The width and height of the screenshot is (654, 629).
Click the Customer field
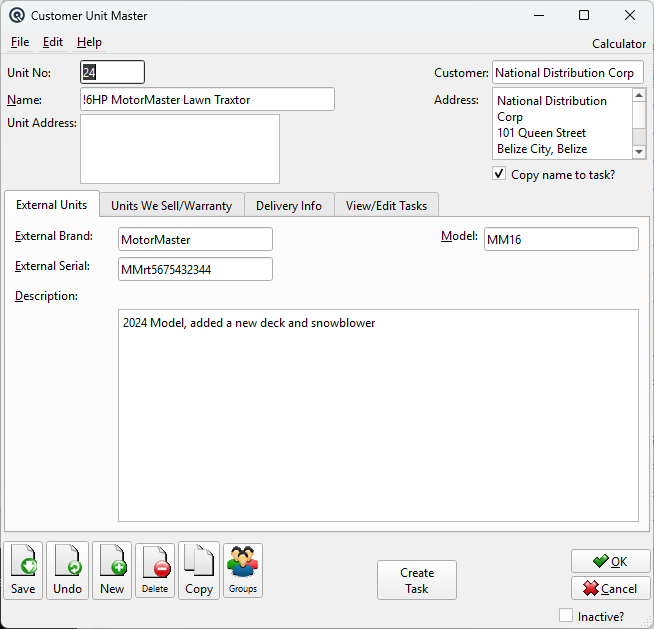pos(568,72)
